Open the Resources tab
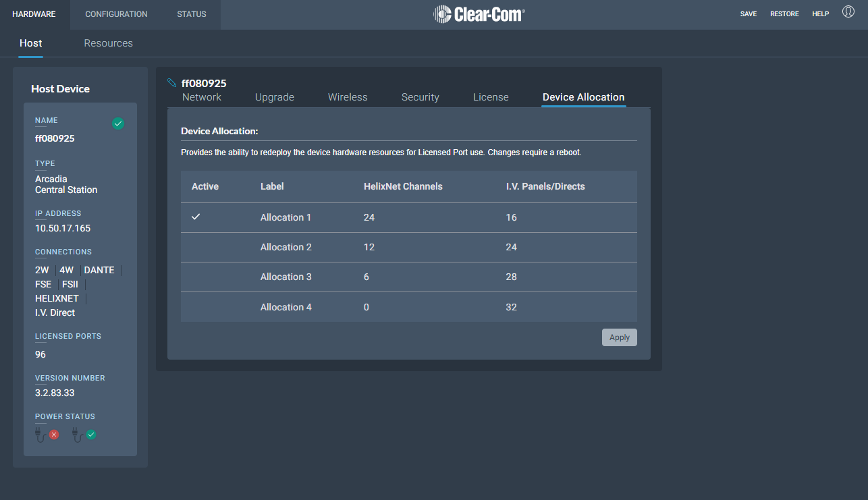 pyautogui.click(x=108, y=43)
